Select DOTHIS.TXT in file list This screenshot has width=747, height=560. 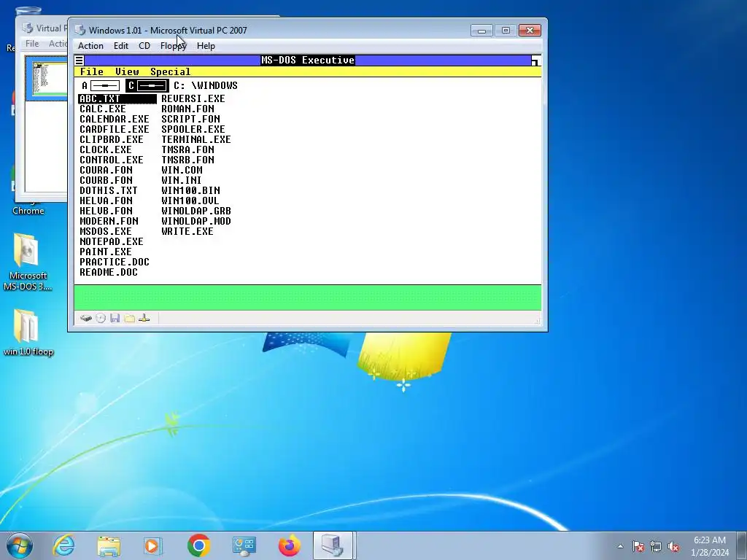point(108,190)
